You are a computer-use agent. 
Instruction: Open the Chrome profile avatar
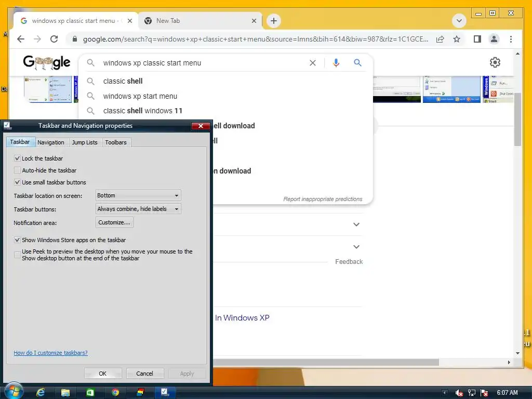494,39
